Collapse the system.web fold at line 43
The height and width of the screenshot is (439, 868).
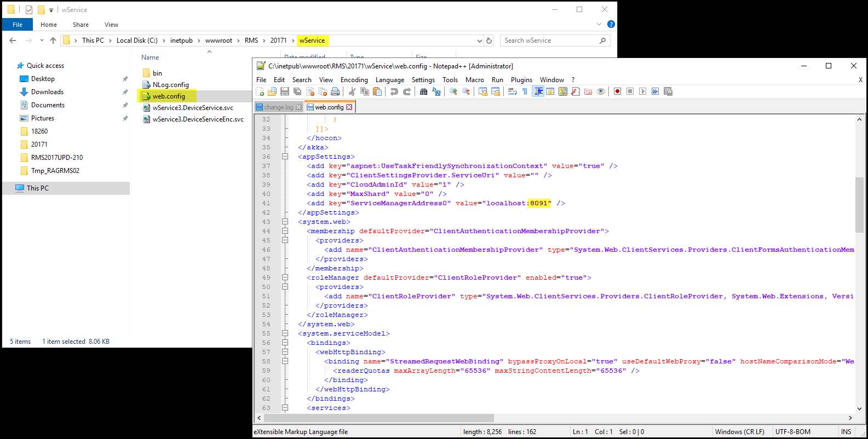[x=285, y=222]
